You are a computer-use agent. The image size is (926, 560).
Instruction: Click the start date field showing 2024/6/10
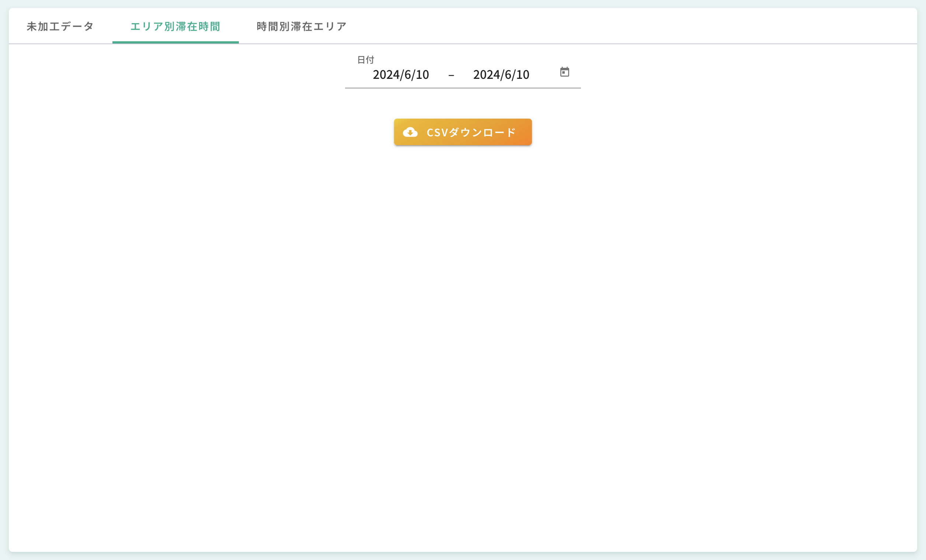point(401,74)
